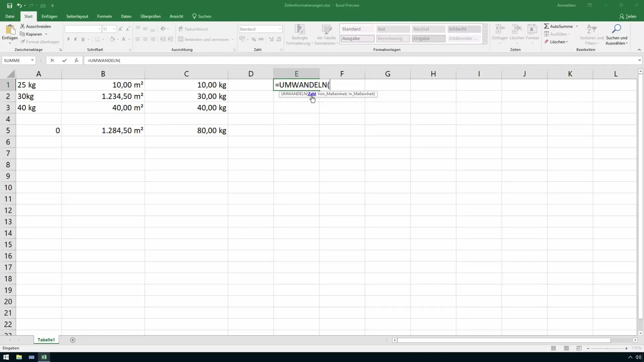Open the Datei menu
The image size is (644, 362).
(10, 16)
